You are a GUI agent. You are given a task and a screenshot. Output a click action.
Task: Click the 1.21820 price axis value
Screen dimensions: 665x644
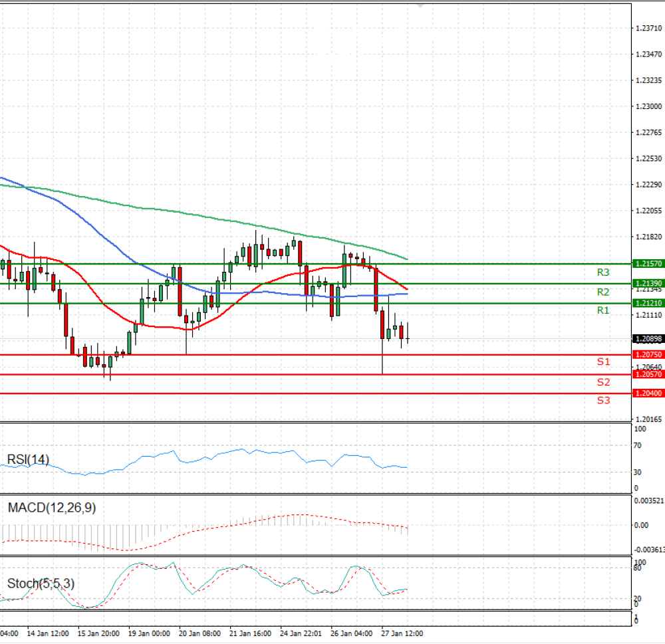pyautogui.click(x=649, y=237)
